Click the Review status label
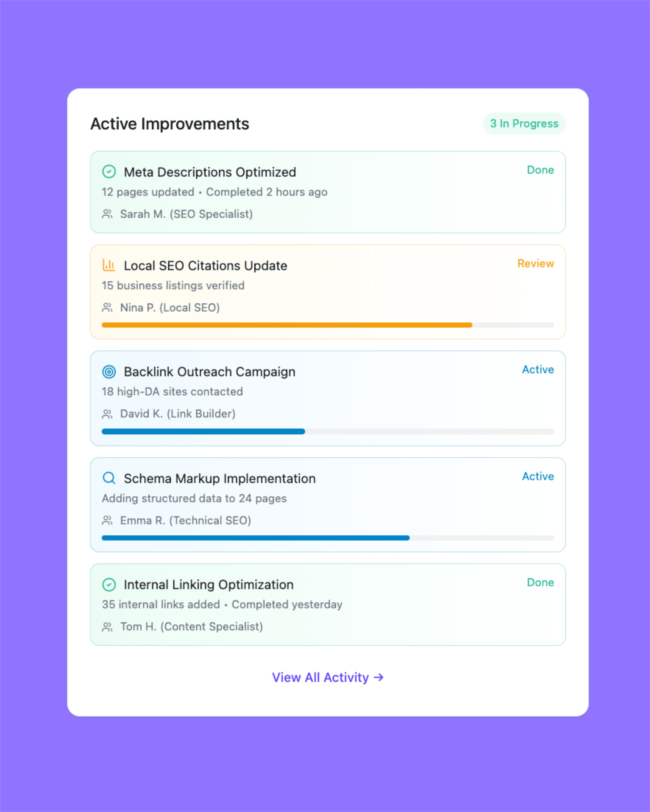This screenshot has height=812, width=650. pyautogui.click(x=536, y=263)
